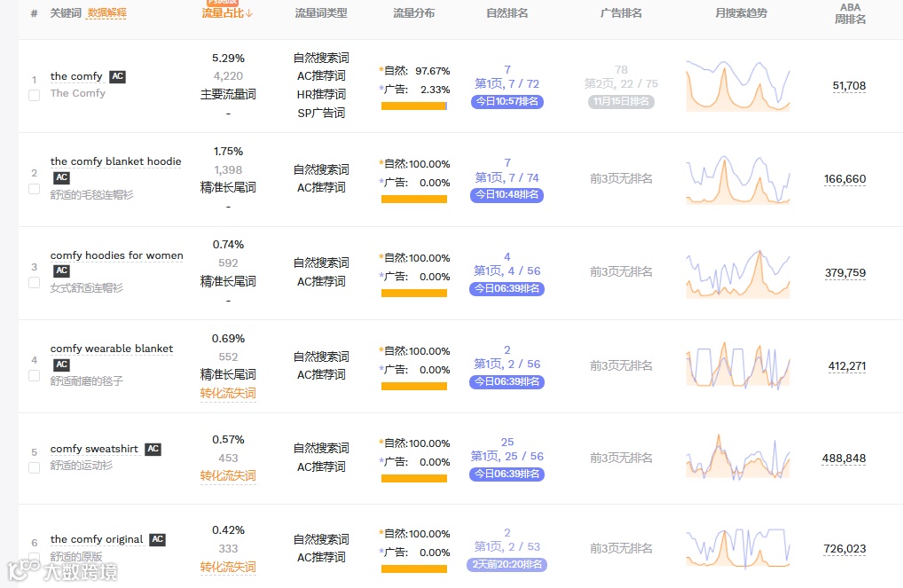Click the 今日10:48排名 badge
This screenshot has width=903, height=588.
click(506, 194)
